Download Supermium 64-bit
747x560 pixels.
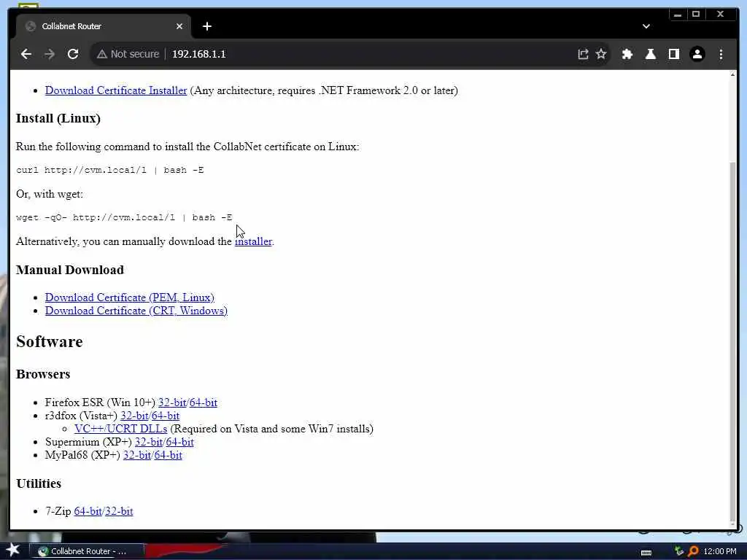(180, 442)
